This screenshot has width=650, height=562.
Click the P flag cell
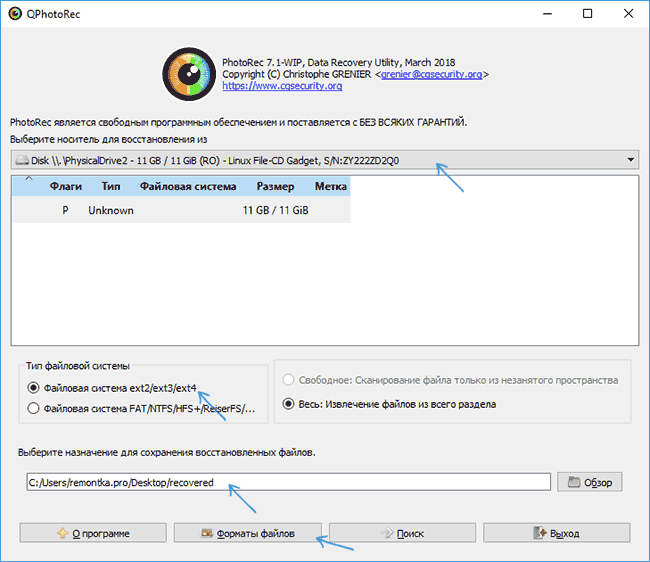click(65, 210)
